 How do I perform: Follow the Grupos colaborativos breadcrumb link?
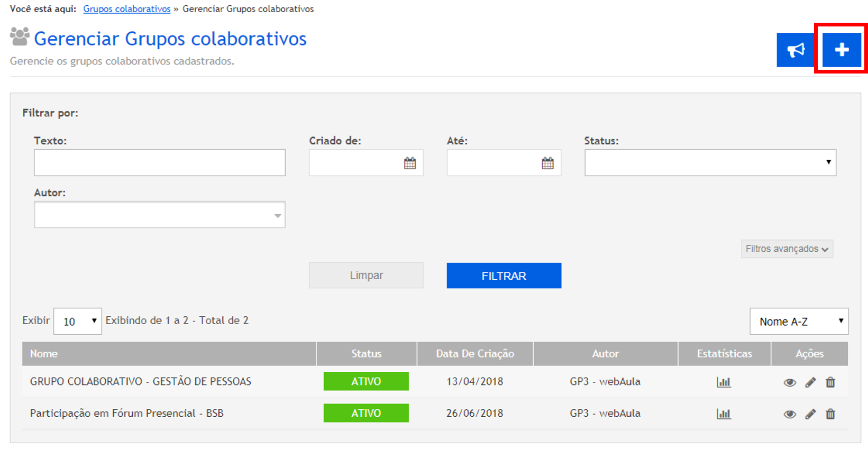127,9
